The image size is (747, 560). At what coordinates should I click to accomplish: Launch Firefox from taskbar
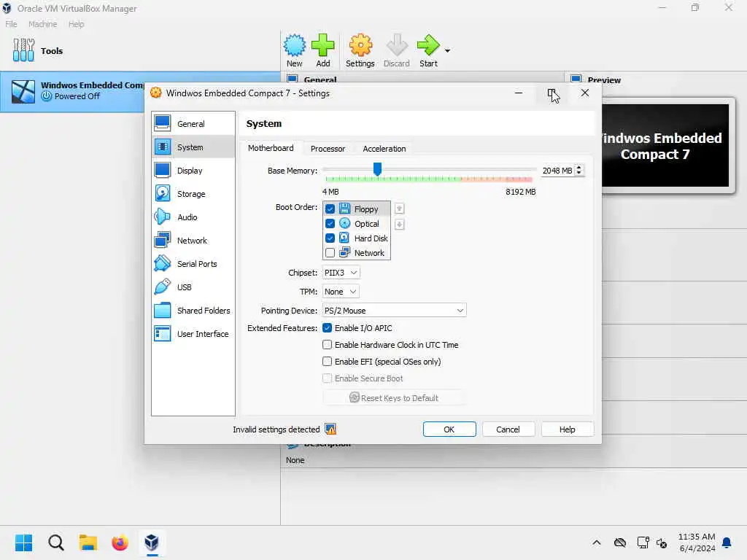pos(120,542)
